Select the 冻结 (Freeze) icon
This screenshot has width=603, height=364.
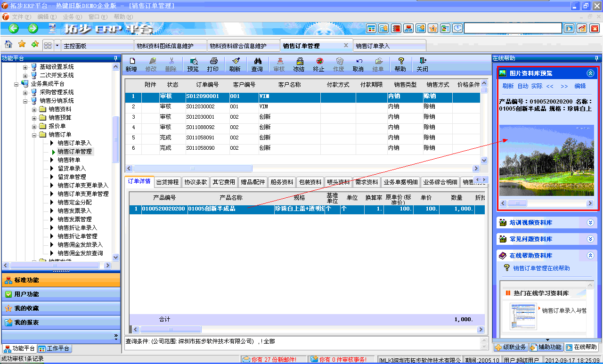[x=299, y=64]
